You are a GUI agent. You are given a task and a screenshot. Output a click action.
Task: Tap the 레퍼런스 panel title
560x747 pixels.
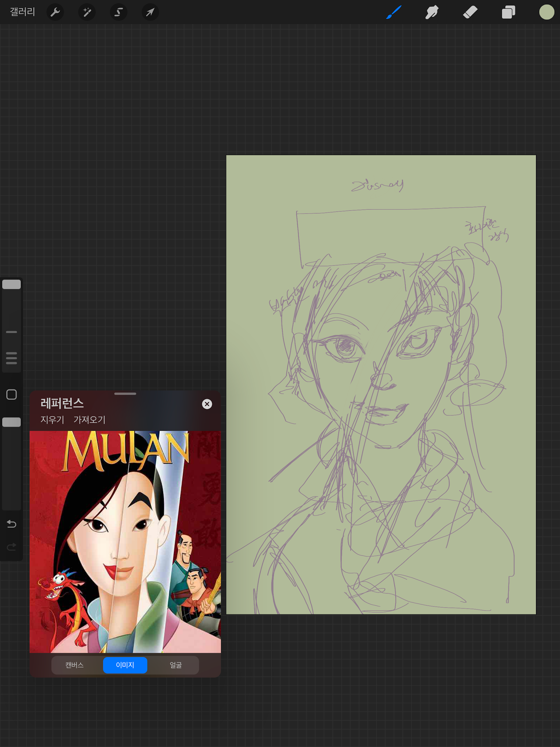coord(62,403)
